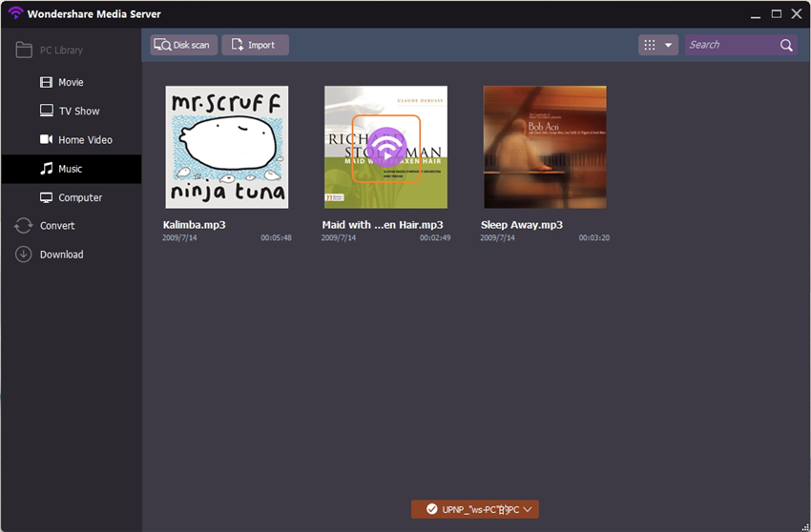Click the Import button
The width and height of the screenshot is (811, 532).
click(255, 45)
